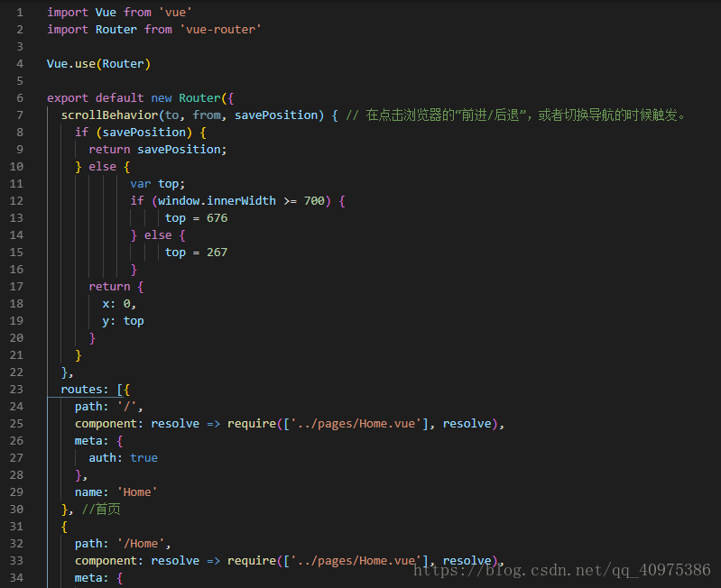
Task: Click line number 1 in the gutter
Action: [x=20, y=13]
